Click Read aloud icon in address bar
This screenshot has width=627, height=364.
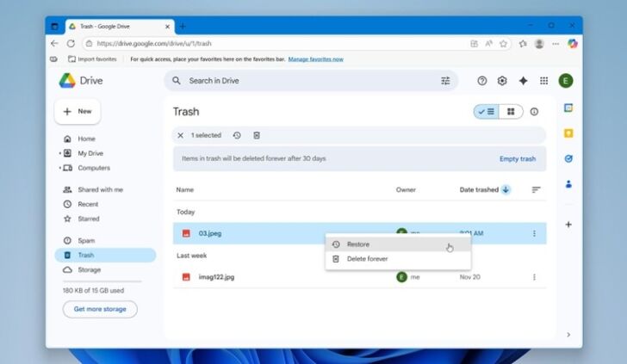(488, 44)
